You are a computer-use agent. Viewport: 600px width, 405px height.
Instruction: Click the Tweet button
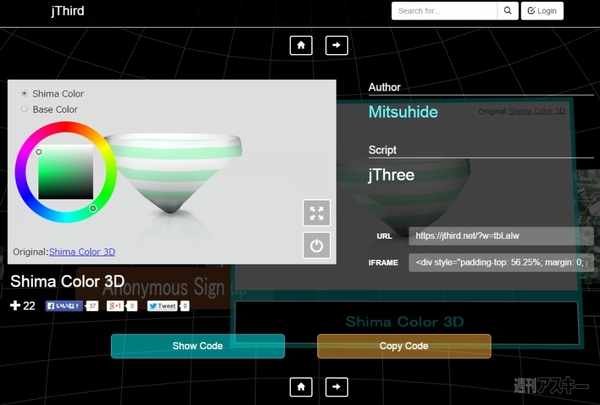163,306
